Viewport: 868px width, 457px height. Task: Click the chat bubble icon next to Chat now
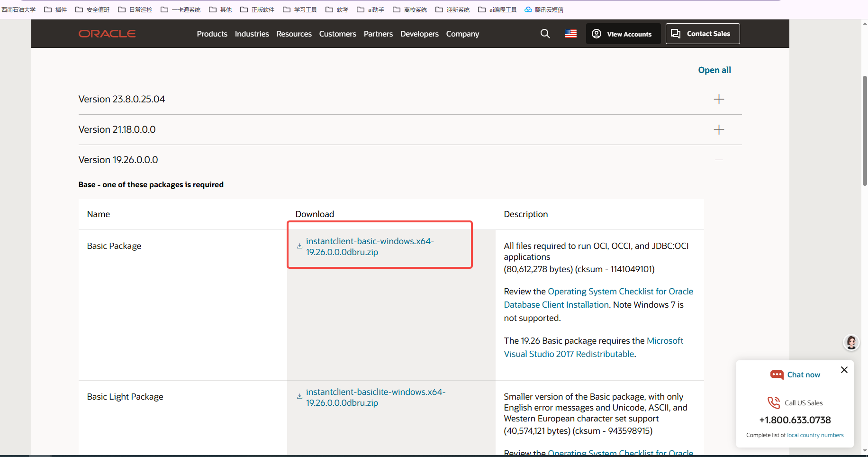777,375
